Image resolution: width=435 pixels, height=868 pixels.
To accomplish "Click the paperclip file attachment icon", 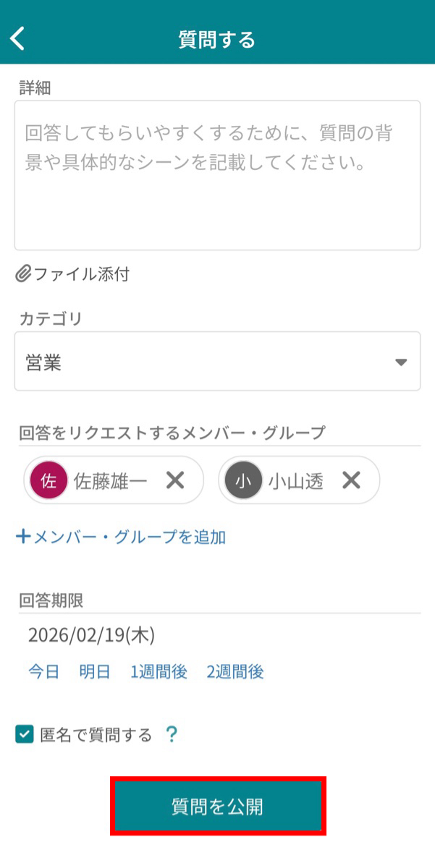I will tap(22, 273).
